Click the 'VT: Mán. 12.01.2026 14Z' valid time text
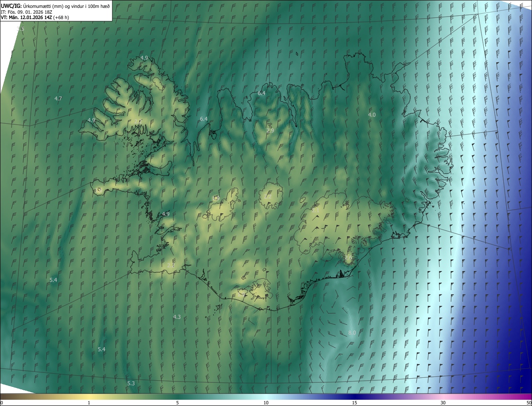 pyautogui.click(x=26, y=17)
